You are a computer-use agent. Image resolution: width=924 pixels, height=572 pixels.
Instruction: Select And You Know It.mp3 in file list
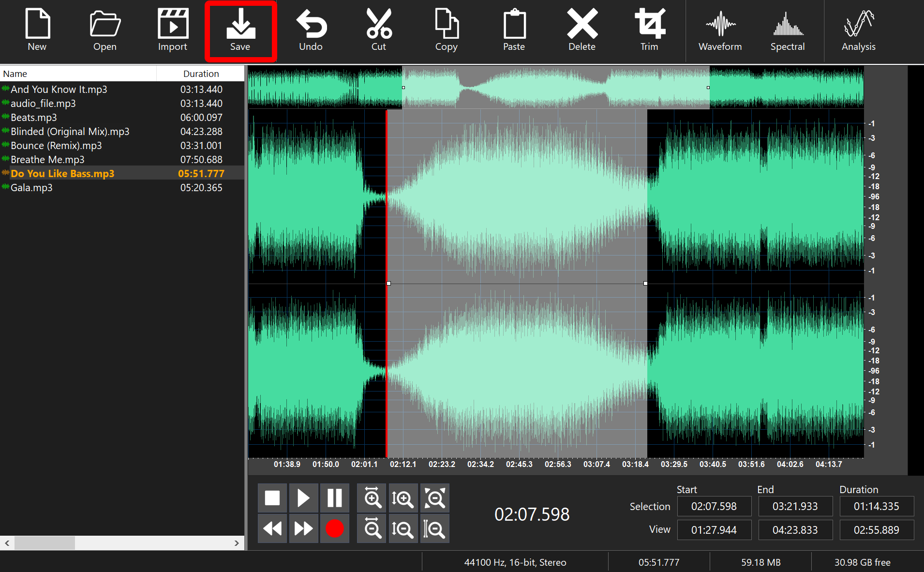(x=122, y=90)
